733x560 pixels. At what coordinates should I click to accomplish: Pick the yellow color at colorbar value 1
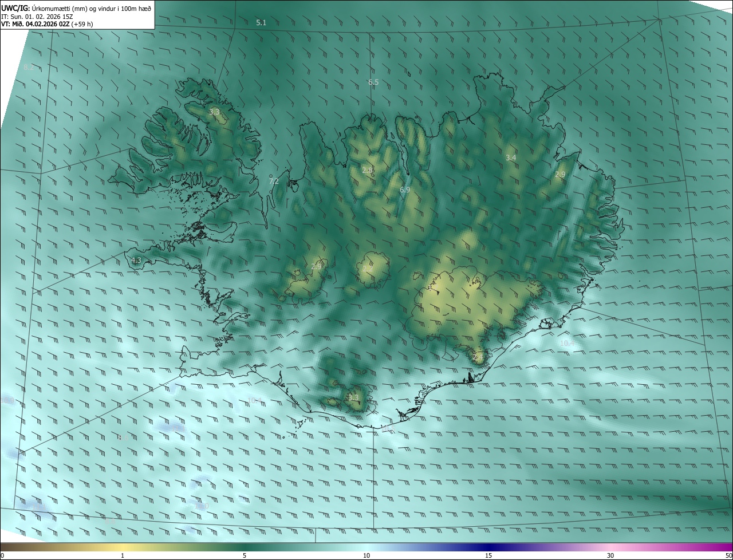[x=123, y=547]
